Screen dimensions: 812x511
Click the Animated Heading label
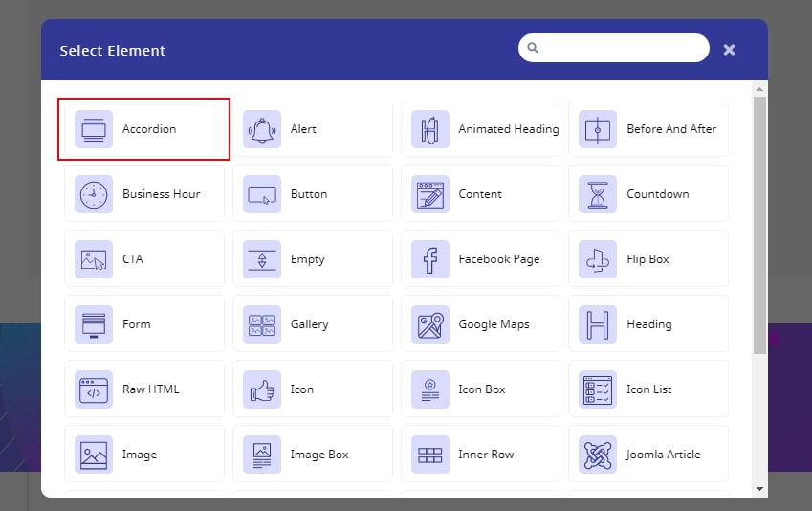coord(509,129)
